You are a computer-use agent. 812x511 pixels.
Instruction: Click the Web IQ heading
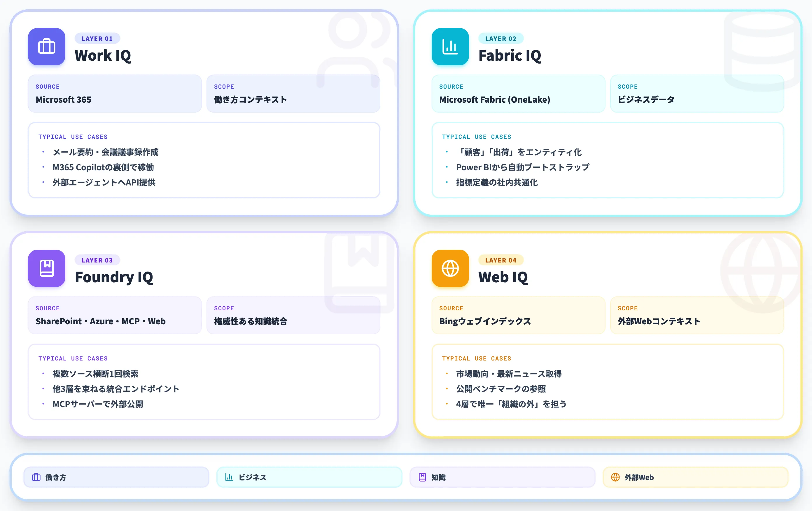(x=503, y=277)
